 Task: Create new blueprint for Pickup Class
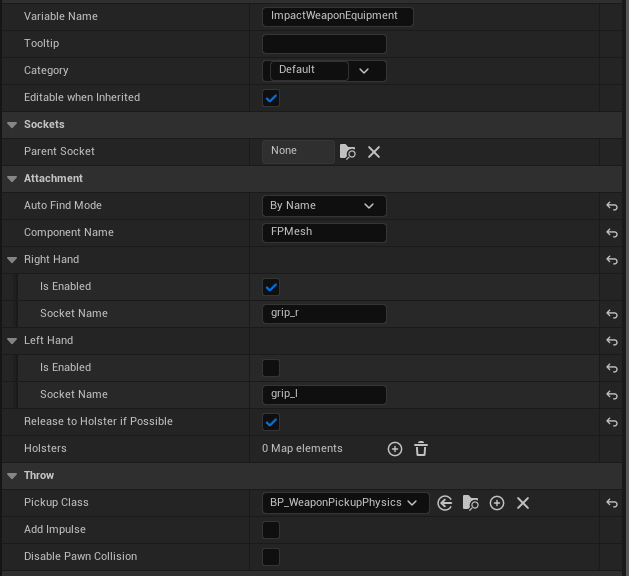(497, 503)
